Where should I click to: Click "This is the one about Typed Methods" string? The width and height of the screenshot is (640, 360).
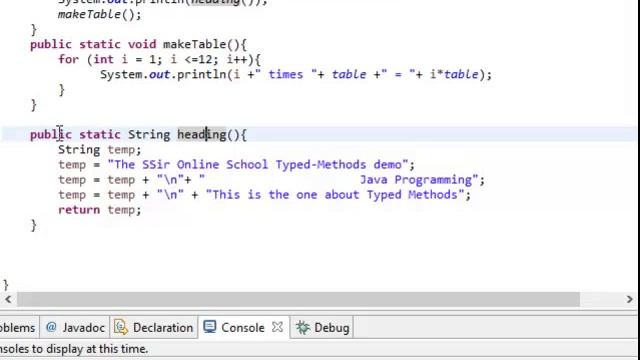pos(335,195)
